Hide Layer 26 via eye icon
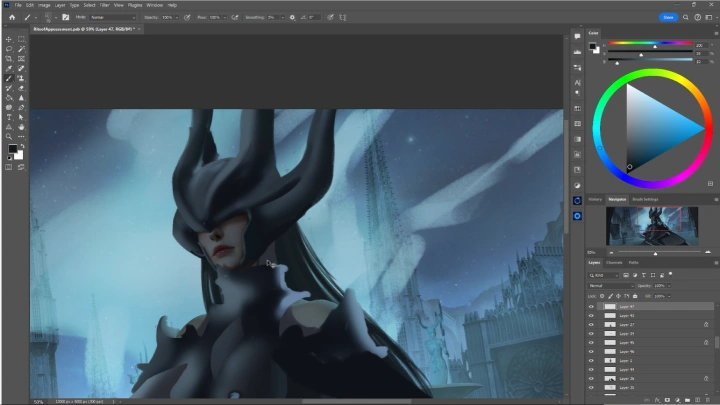 [591, 379]
